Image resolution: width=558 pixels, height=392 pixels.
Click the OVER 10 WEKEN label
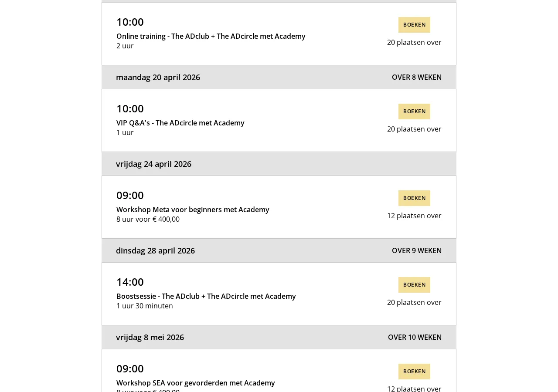(x=415, y=337)
